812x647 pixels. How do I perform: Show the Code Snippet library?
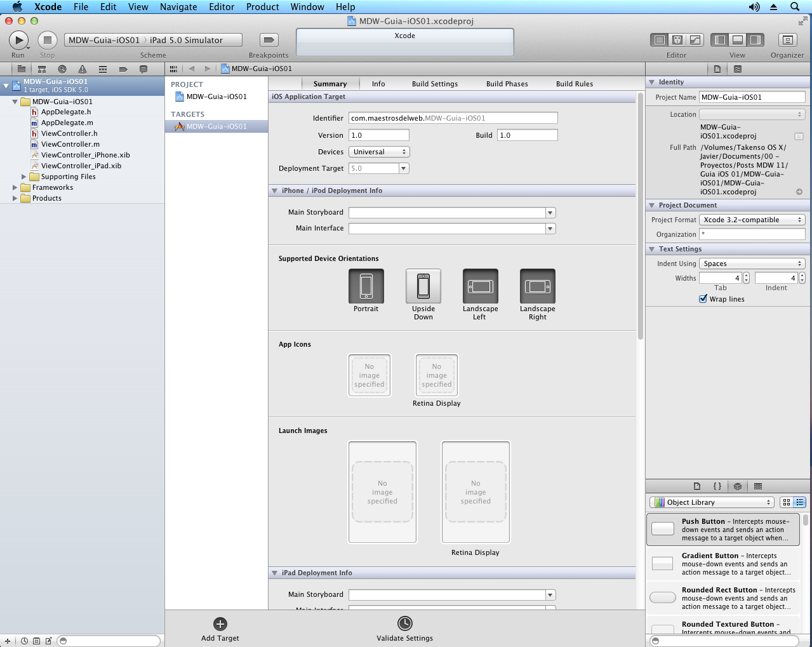click(x=717, y=486)
